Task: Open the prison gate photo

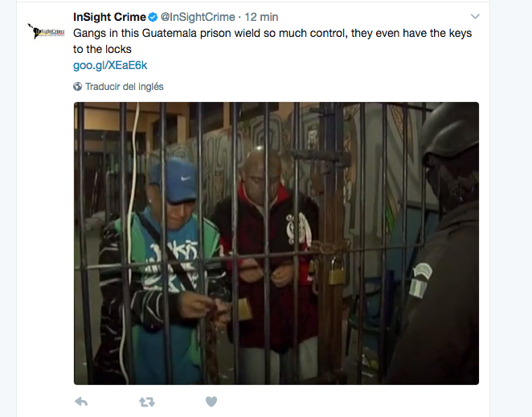Action: pos(276,243)
